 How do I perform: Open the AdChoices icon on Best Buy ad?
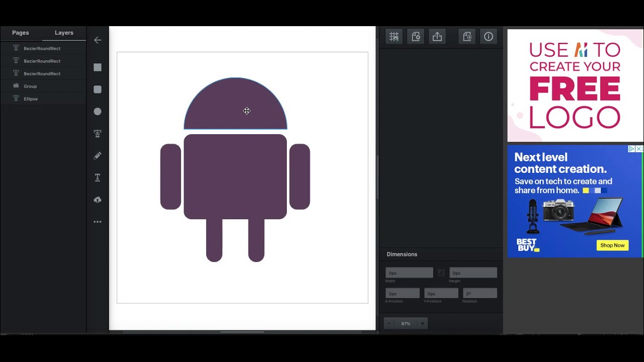click(x=632, y=149)
